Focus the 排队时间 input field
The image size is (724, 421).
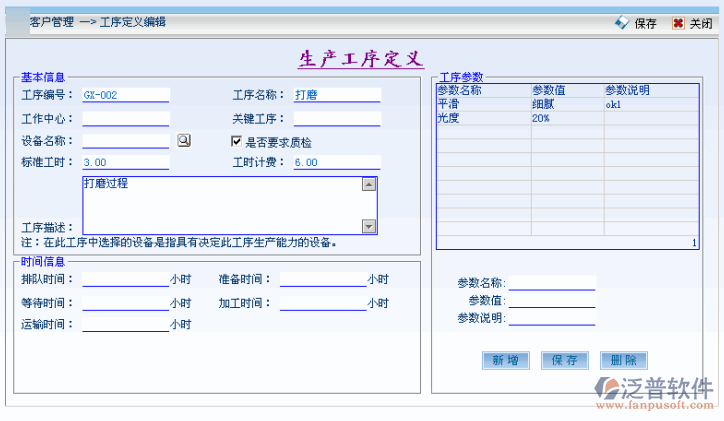point(126,280)
